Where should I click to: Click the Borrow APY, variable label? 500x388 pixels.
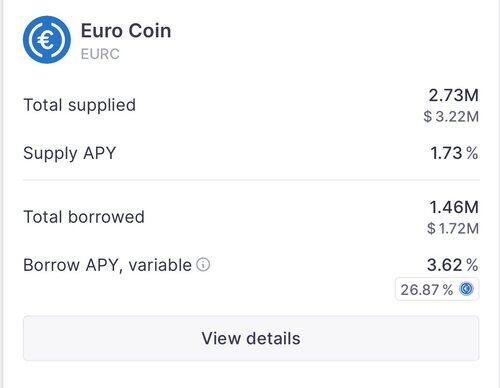click(107, 265)
